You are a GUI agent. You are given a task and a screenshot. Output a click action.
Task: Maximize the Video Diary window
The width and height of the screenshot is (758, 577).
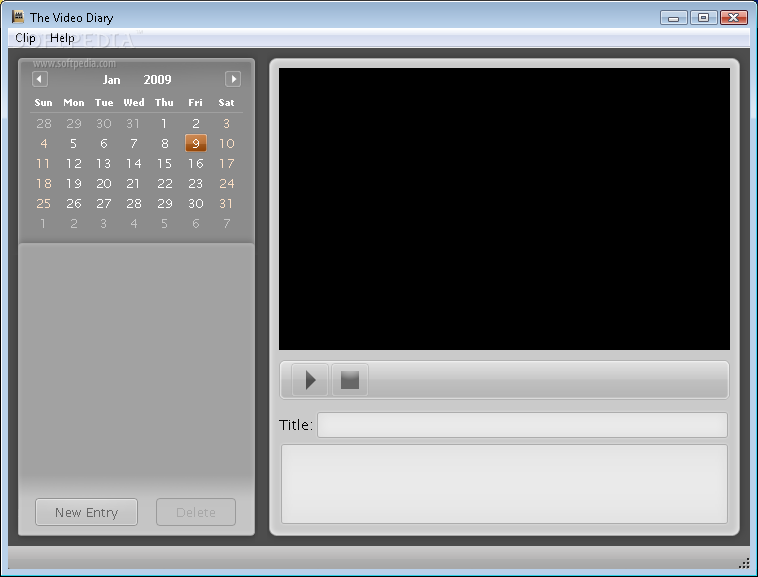[703, 18]
